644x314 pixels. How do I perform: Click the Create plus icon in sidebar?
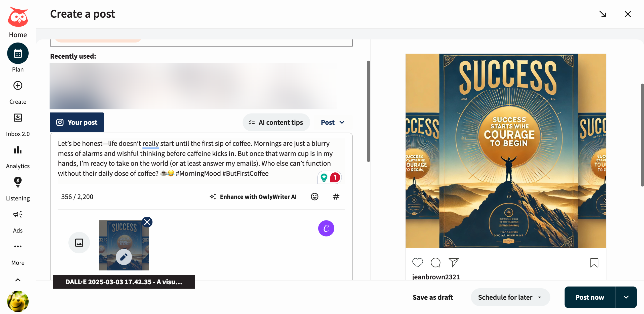click(x=18, y=86)
